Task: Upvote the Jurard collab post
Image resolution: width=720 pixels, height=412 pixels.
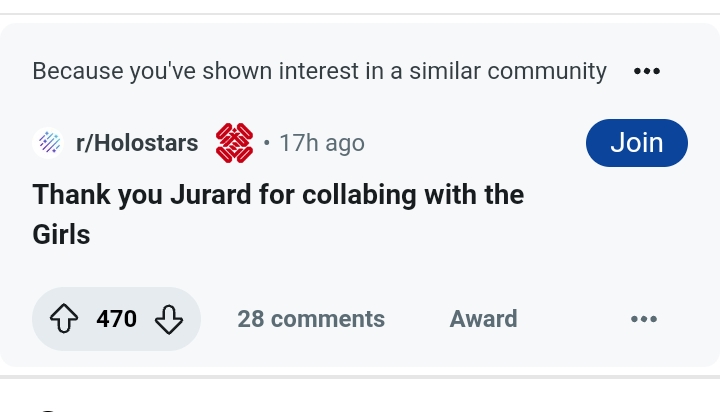Action: 64,319
